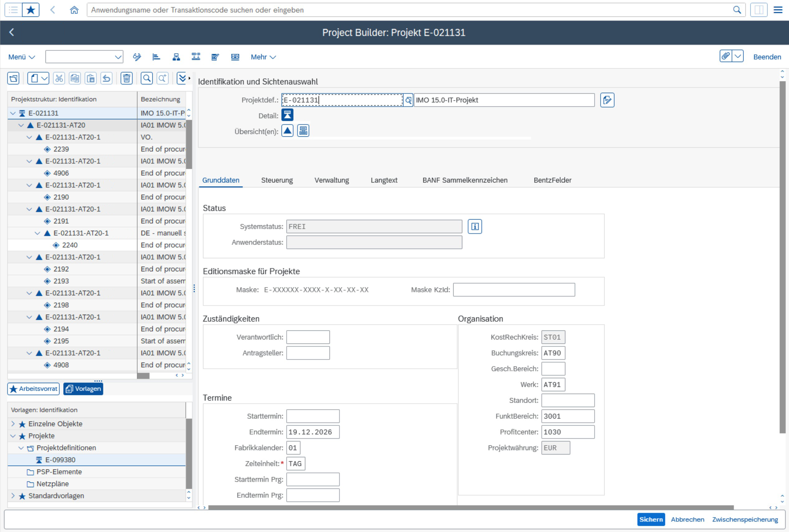Click the Abbrechen button
789x532 pixels.
click(x=687, y=519)
